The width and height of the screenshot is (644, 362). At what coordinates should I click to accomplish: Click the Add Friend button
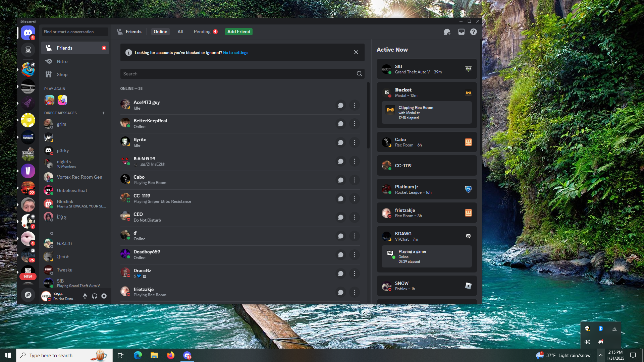tap(239, 32)
